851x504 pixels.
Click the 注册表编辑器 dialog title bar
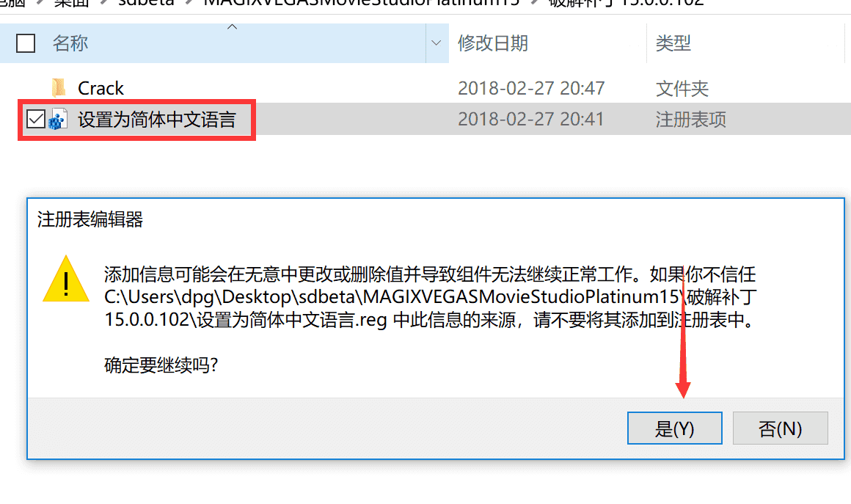click(x=436, y=219)
